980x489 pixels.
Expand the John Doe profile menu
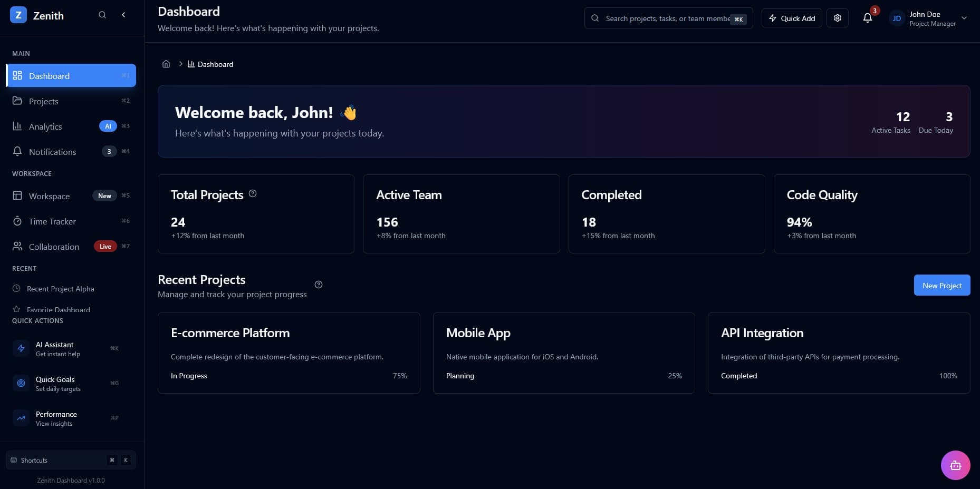[928, 18]
